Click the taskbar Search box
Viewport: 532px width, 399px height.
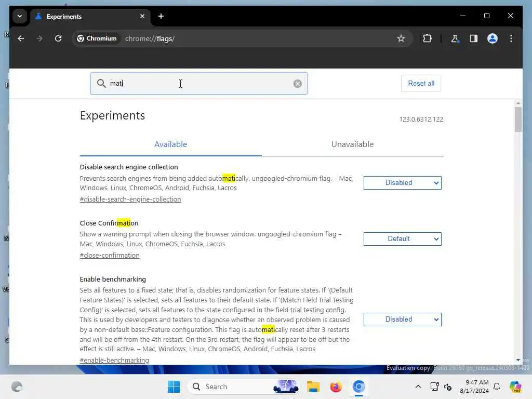[x=243, y=387]
